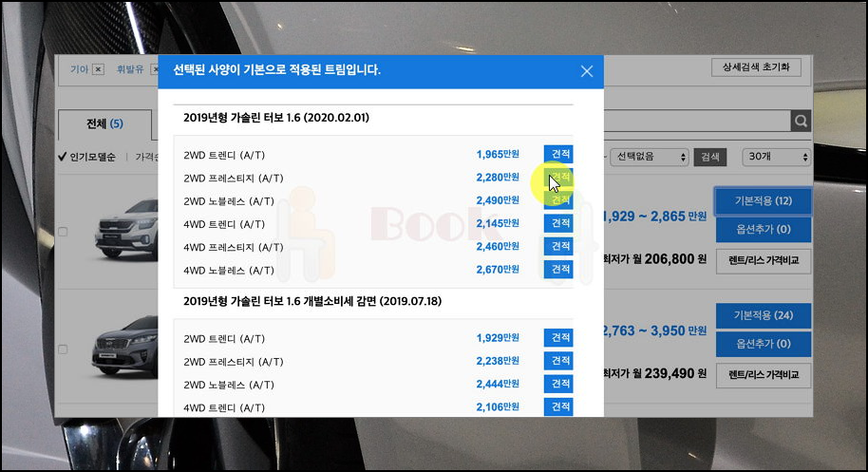Open quote for 4WD 노블레스 2,670만원
This screenshot has width=868, height=472.
tap(558, 270)
